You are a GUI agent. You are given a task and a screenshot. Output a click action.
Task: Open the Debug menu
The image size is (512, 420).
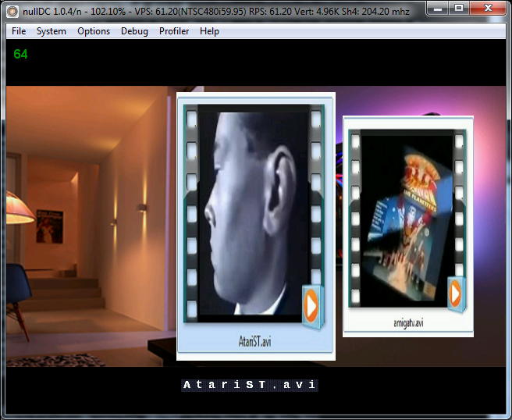[x=134, y=31]
